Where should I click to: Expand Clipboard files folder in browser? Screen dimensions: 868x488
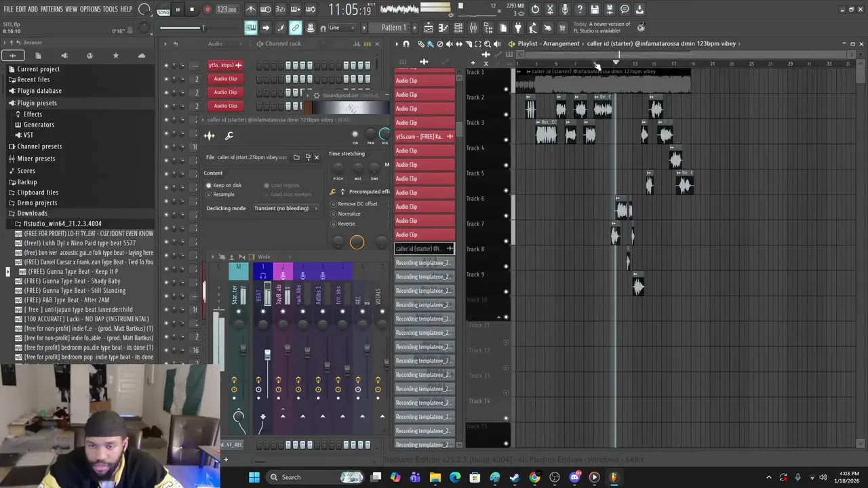(x=38, y=192)
